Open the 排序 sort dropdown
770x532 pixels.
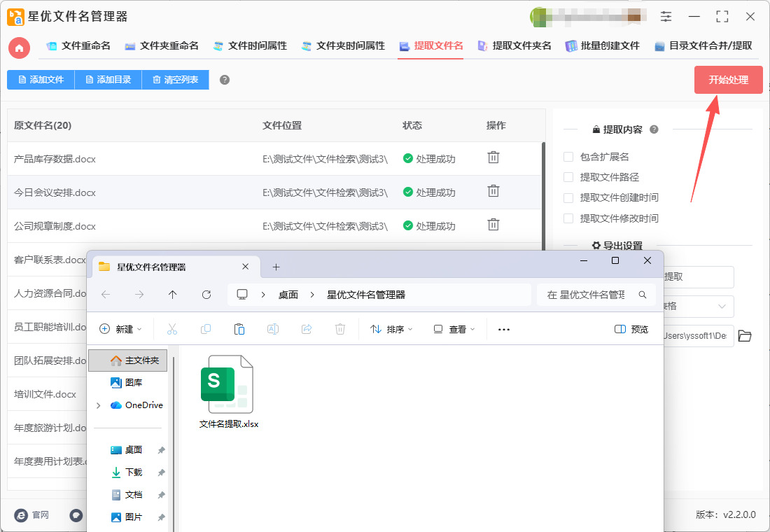391,329
